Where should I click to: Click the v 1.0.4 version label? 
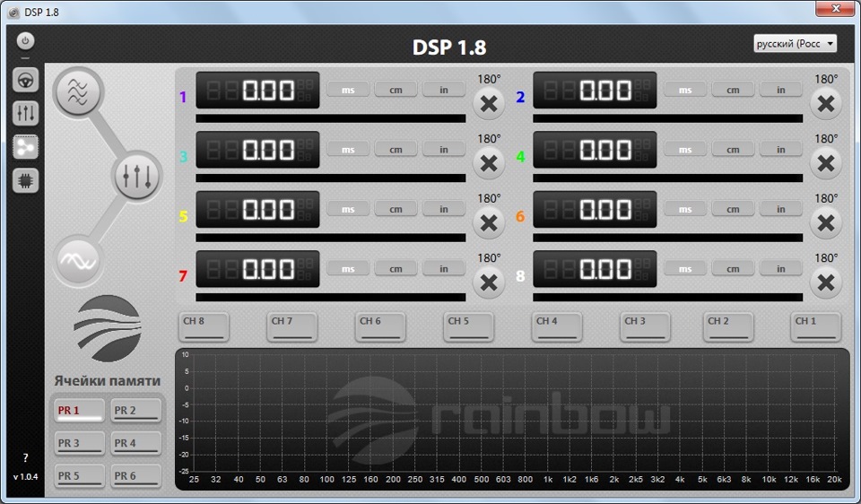click(25, 476)
